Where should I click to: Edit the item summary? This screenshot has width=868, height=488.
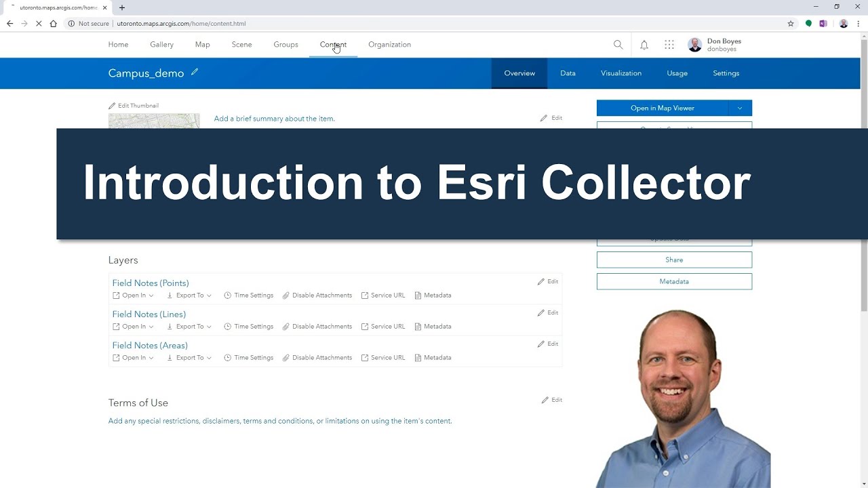tap(551, 118)
